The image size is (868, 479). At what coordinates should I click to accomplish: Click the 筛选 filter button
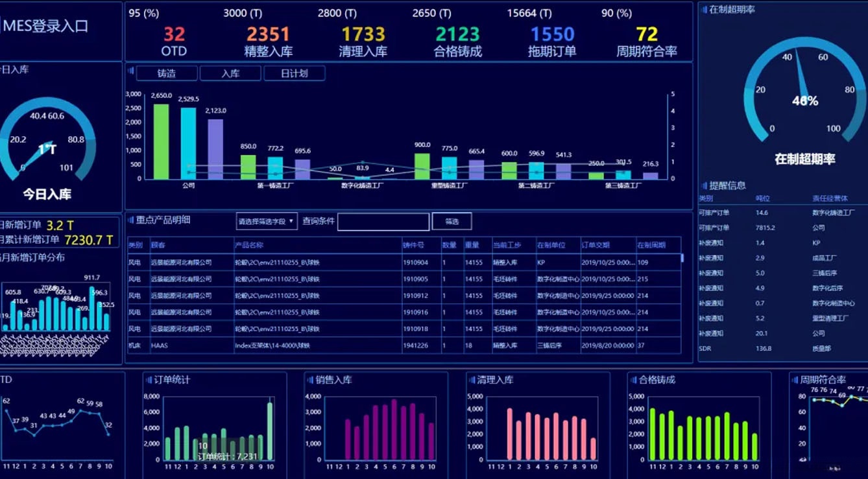pyautogui.click(x=452, y=221)
